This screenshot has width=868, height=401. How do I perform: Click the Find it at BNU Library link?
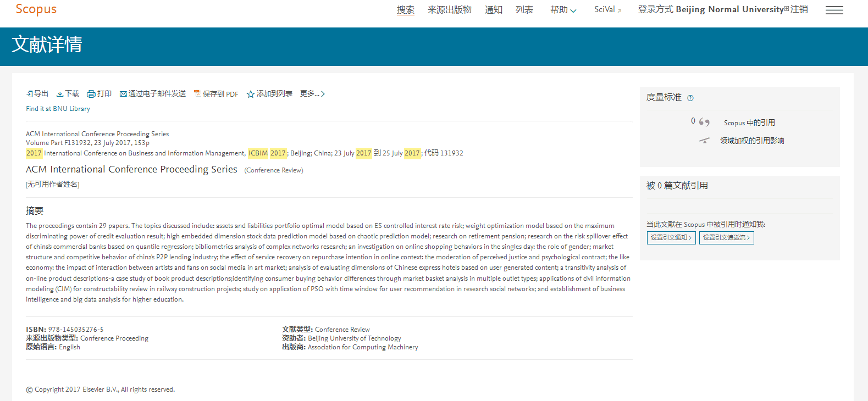[x=58, y=109]
